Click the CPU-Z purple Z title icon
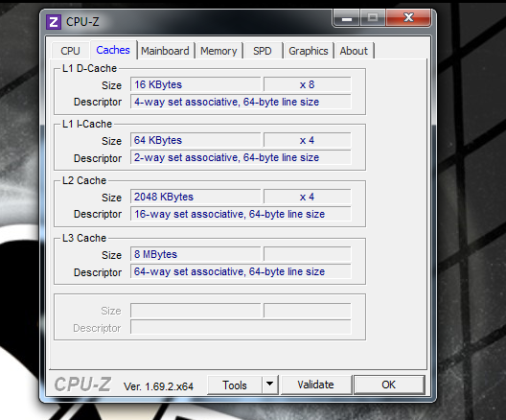This screenshot has width=506, height=420. coord(54,22)
